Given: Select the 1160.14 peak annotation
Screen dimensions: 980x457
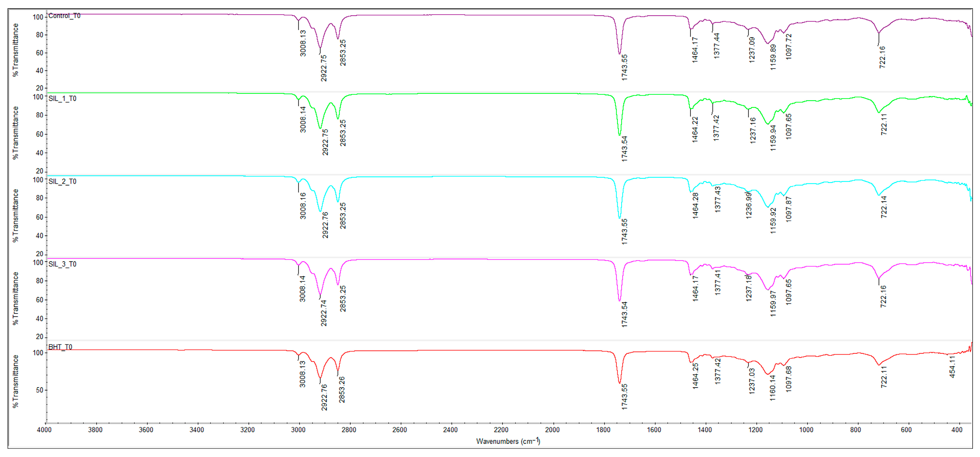Looking at the screenshot, I should point(773,388).
